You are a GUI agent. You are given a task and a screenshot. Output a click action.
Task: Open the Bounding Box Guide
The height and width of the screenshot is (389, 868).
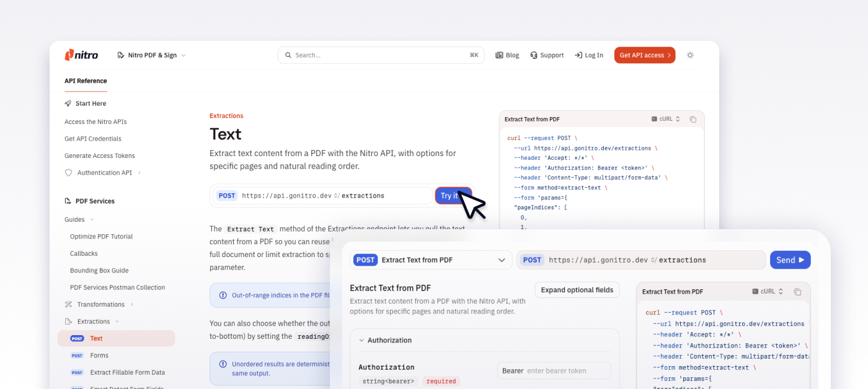pos(99,271)
